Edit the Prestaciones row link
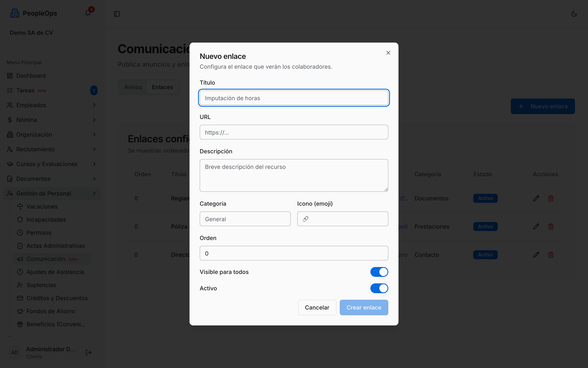 coord(536,227)
